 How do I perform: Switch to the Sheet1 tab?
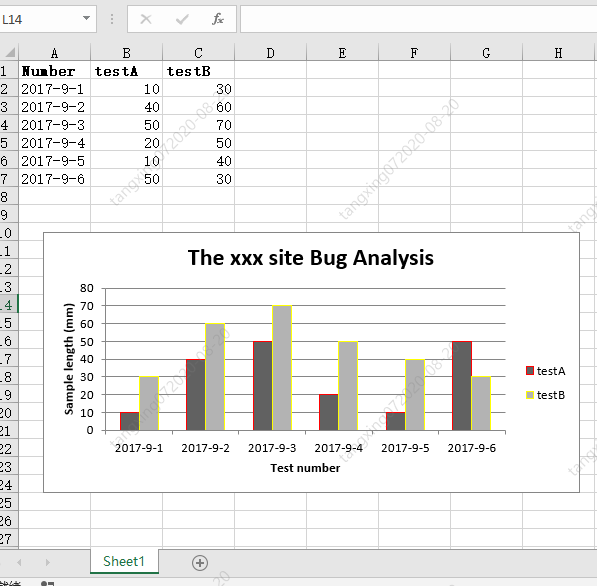click(x=124, y=561)
